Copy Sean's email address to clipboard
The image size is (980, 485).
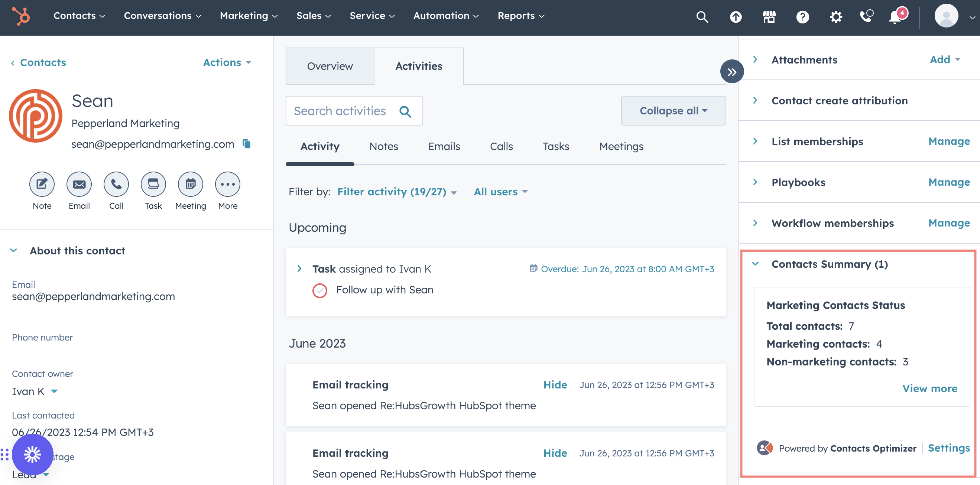pyautogui.click(x=247, y=144)
